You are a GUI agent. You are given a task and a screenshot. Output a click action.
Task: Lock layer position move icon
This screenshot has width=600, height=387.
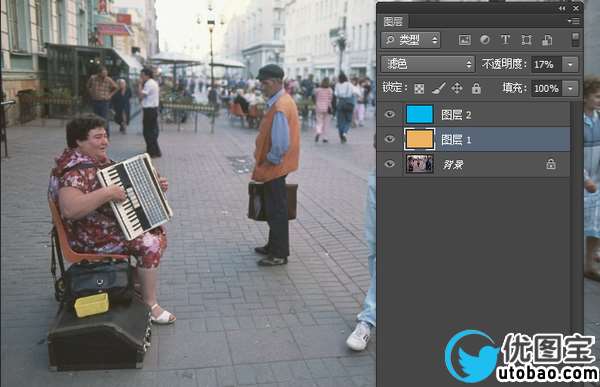tap(457, 89)
